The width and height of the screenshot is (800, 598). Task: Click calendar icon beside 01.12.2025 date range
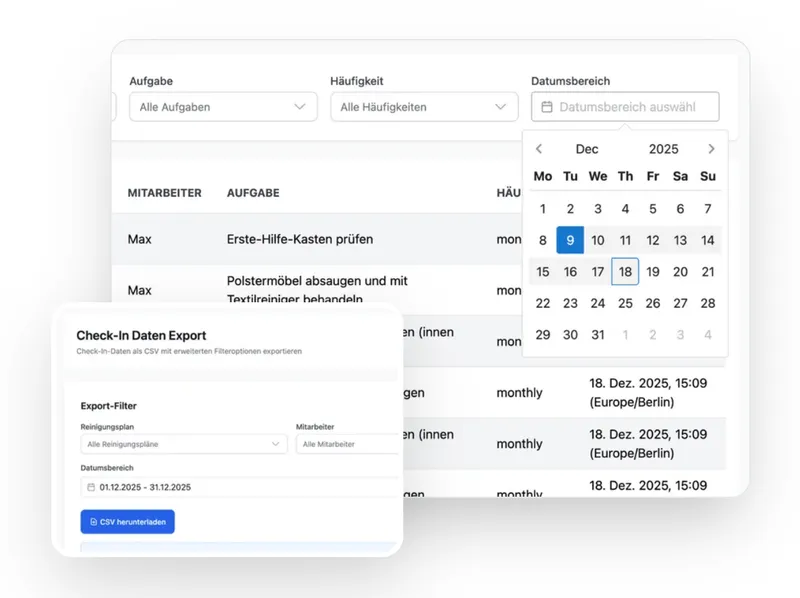tap(91, 487)
